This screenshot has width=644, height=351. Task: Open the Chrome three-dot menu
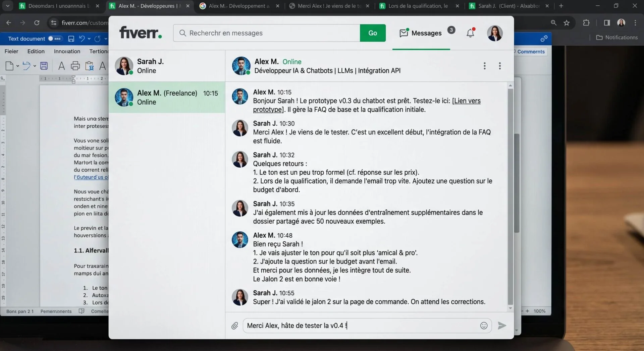(635, 23)
